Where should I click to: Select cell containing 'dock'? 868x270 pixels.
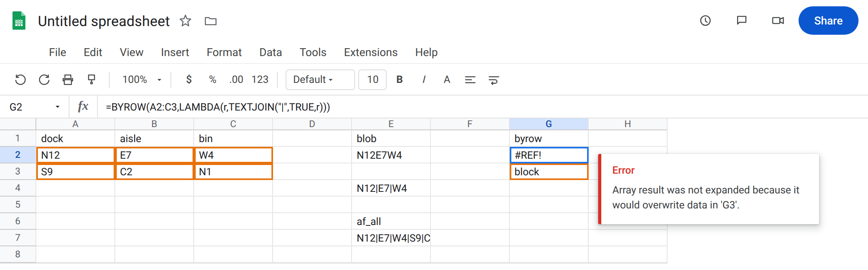tap(75, 139)
